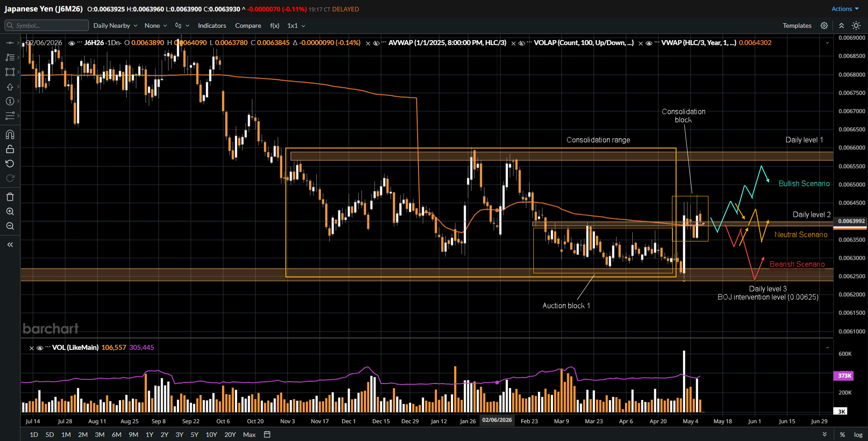Open chart settings gear icon
Image resolution: width=868 pixels, height=441 pixels.
coord(824,26)
